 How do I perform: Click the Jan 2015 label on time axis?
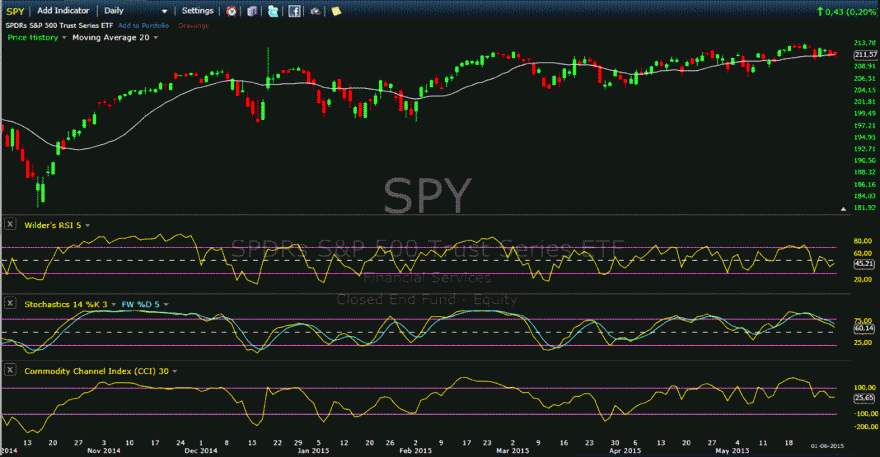pyautogui.click(x=313, y=450)
